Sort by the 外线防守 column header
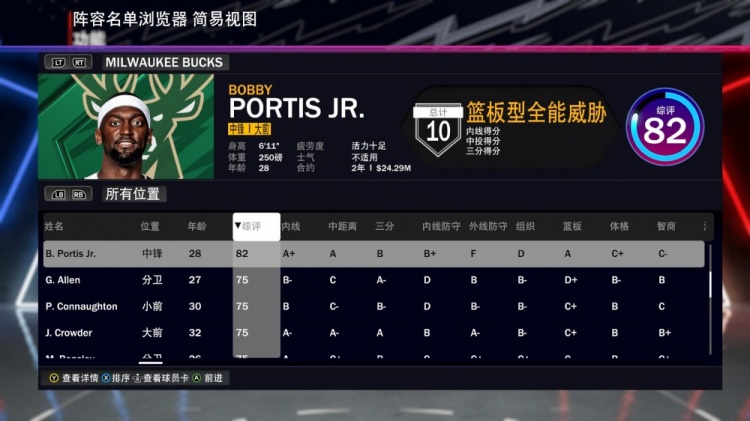This screenshot has height=421, width=750. tap(488, 226)
